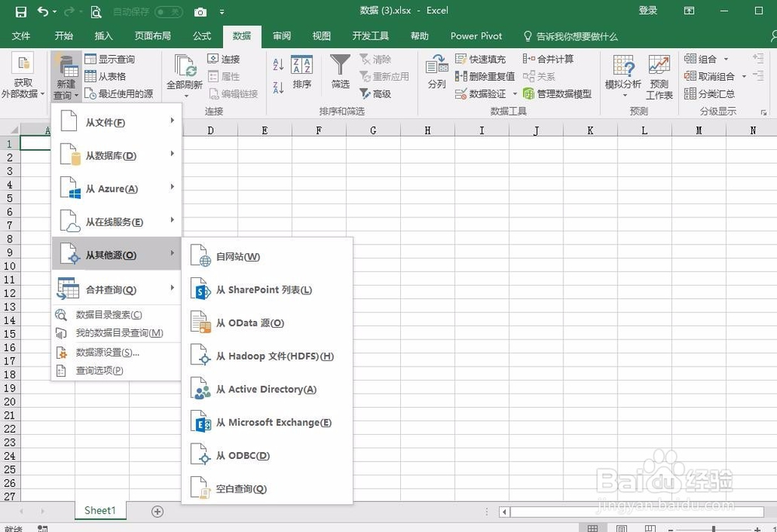Image resolution: width=777 pixels, height=532 pixels.
Task: Open the Undo history dropdown arrow
Action: point(54,12)
